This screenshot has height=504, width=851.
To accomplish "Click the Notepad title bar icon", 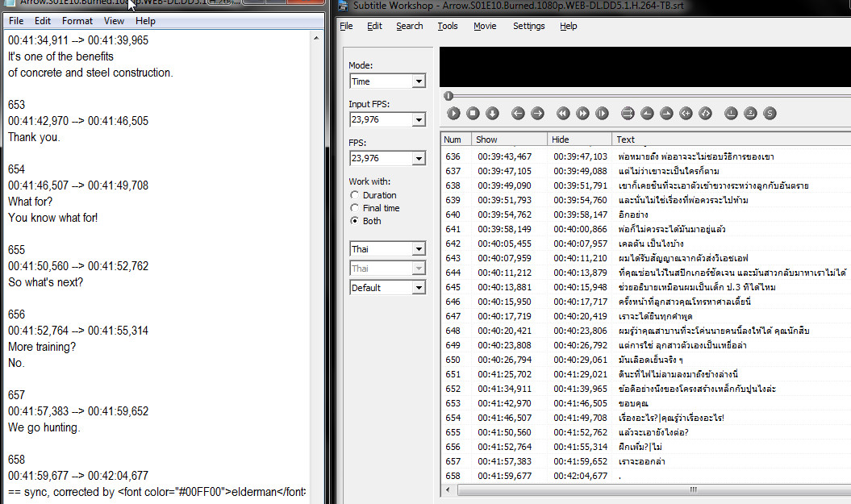I will (9, 2).
